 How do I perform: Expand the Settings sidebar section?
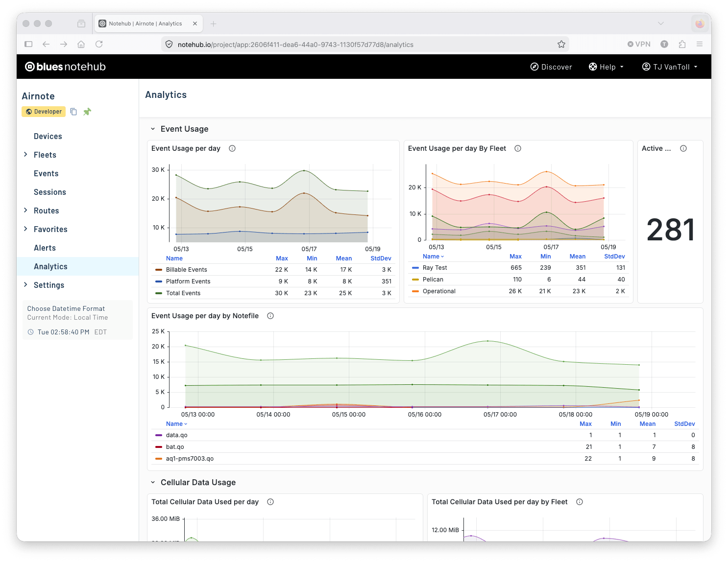click(x=25, y=285)
